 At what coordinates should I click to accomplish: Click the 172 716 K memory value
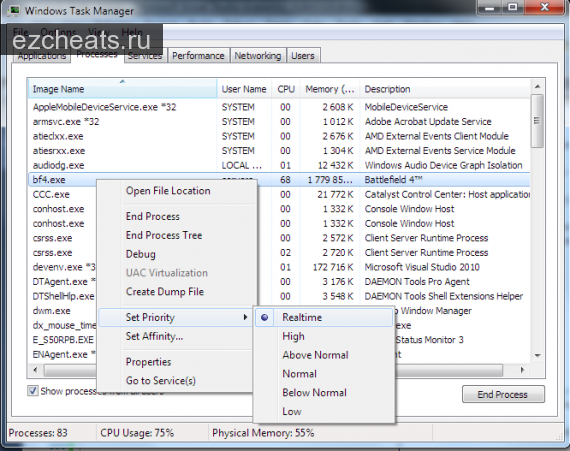click(x=333, y=267)
